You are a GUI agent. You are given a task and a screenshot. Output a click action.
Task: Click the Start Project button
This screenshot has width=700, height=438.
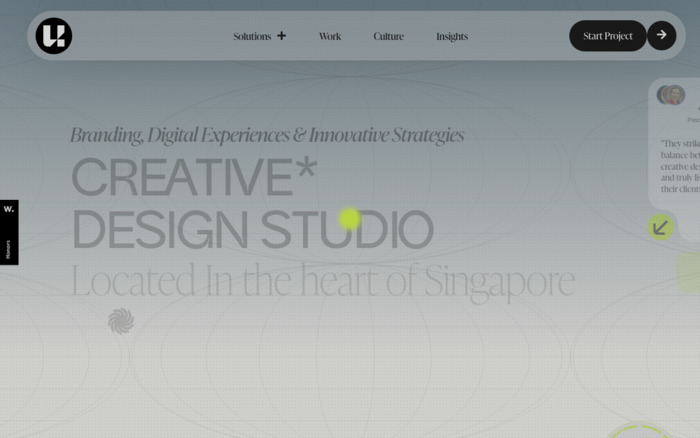[608, 36]
